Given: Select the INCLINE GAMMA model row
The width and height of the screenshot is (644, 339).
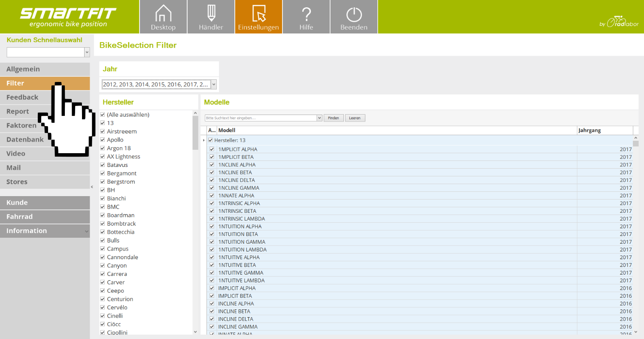Looking at the screenshot, I should [420, 327].
